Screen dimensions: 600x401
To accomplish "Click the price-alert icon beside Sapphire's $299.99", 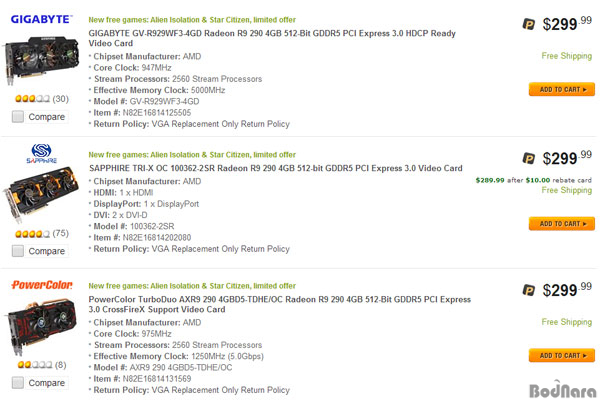I will pyautogui.click(x=528, y=157).
